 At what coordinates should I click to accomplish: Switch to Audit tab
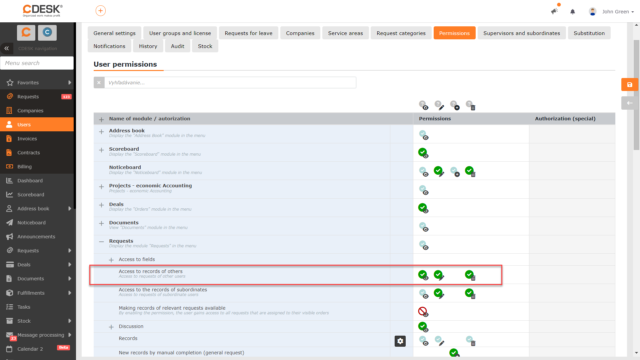[177, 46]
